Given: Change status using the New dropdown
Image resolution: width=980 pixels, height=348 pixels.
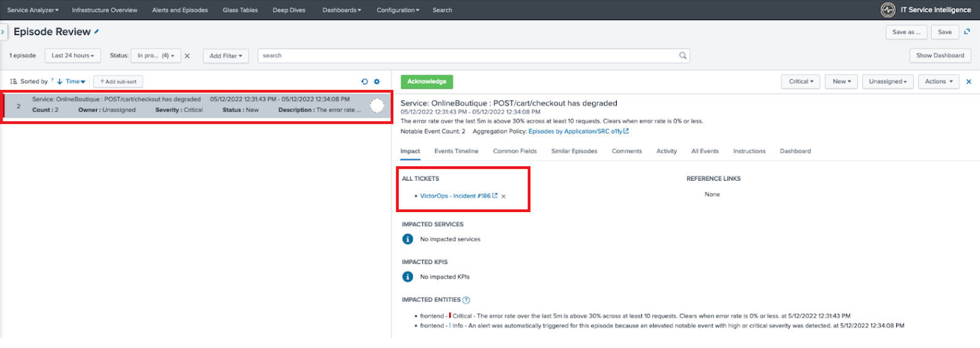Looking at the screenshot, I should [x=842, y=81].
